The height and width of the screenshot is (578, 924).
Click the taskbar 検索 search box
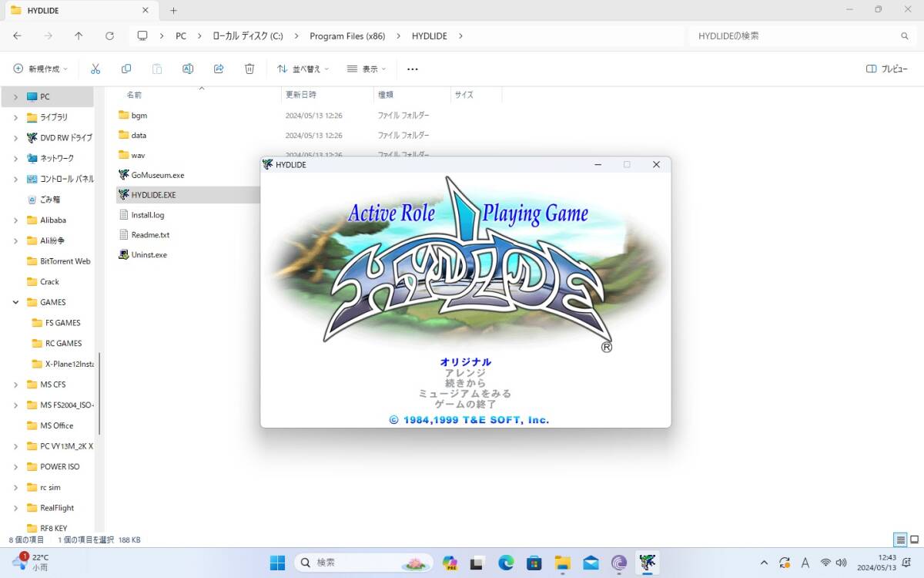pos(363,563)
